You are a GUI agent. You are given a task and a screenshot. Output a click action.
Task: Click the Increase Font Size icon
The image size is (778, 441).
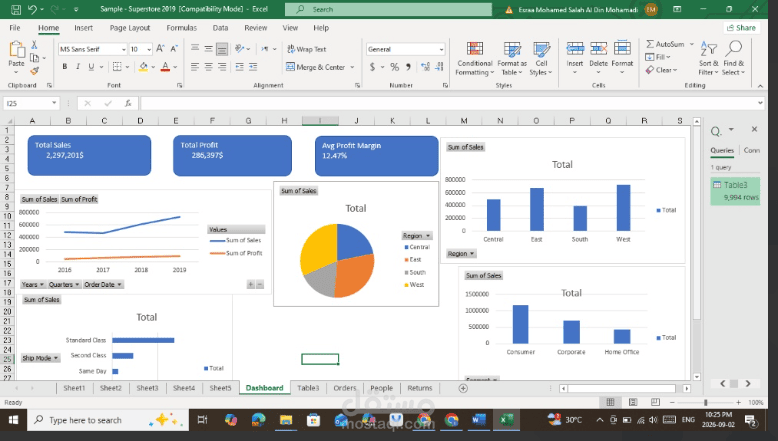(x=160, y=49)
